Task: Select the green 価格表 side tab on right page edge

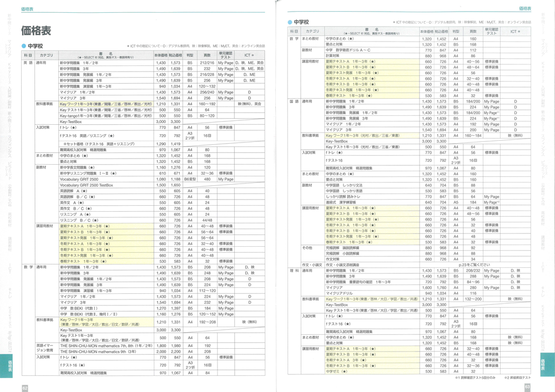Action: coord(547,364)
